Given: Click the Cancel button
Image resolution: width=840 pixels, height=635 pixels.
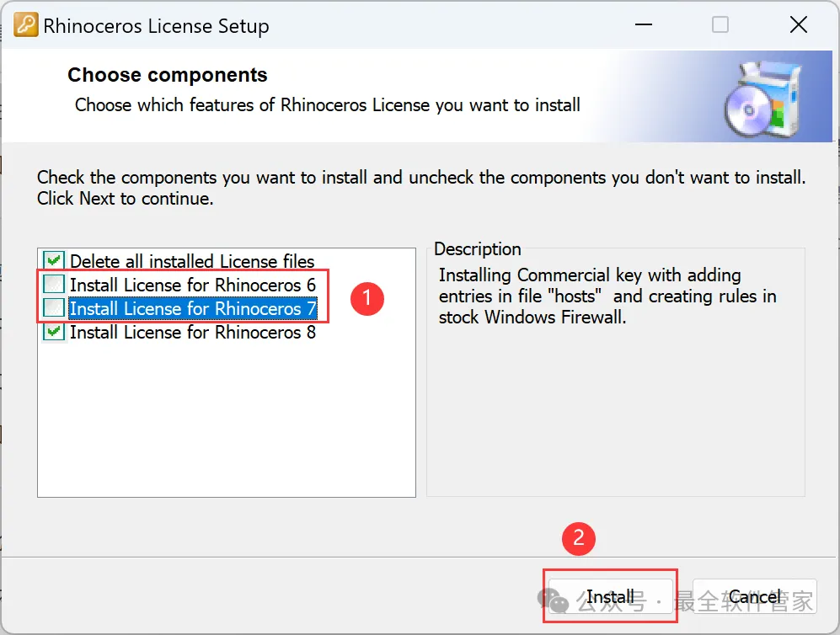Looking at the screenshot, I should pos(754,596).
